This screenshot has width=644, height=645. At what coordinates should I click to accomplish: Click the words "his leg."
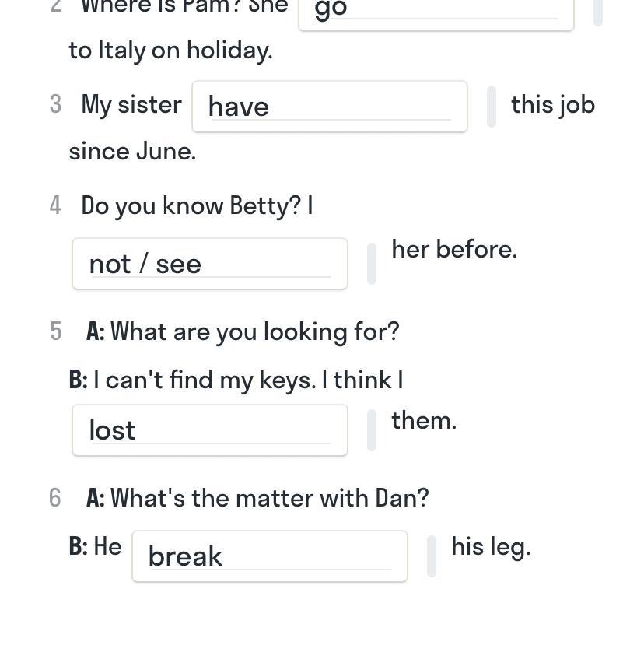491,546
